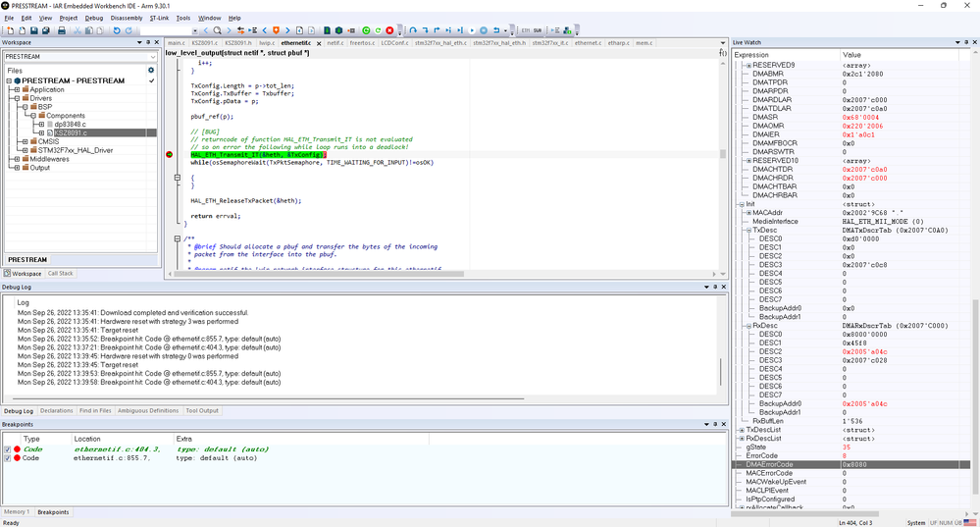Open the ST-Link menu
The height and width of the screenshot is (527, 980).
[x=159, y=18]
